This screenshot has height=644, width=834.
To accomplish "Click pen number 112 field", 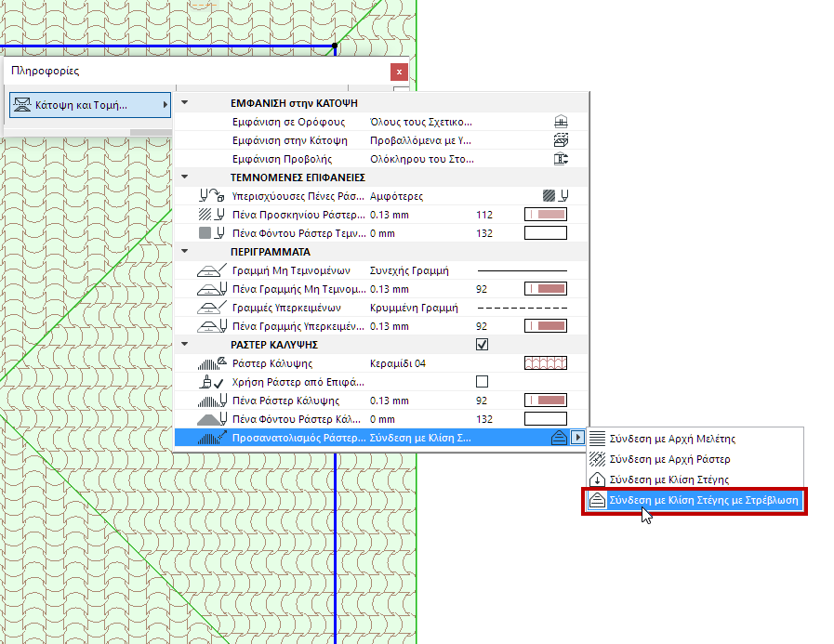I will pyautogui.click(x=484, y=215).
